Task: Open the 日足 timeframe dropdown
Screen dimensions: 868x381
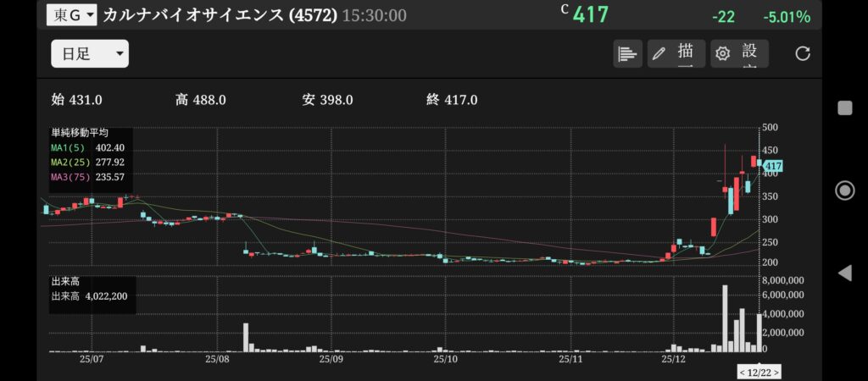Action: [90, 54]
